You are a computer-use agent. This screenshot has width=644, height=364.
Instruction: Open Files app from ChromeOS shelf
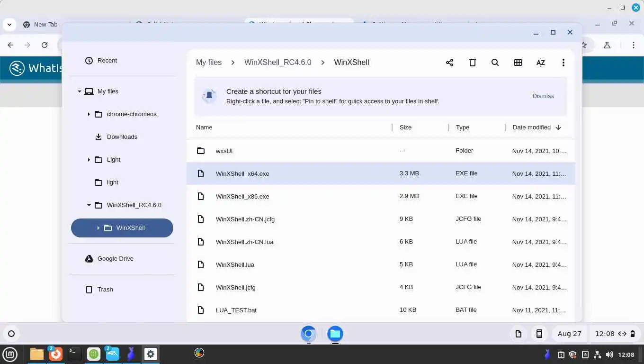(x=335, y=334)
